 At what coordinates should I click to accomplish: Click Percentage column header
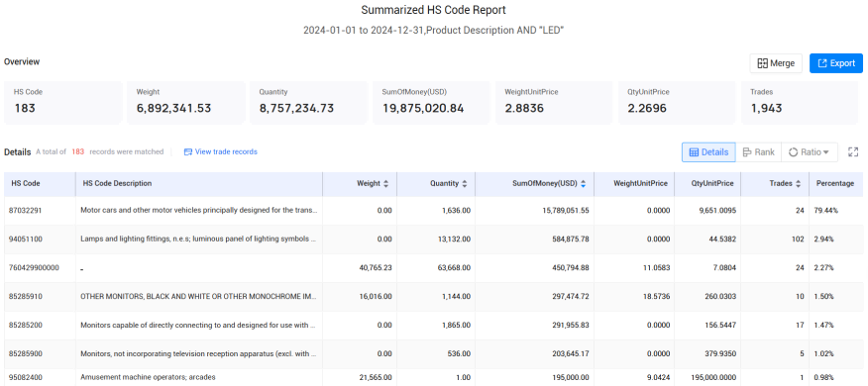[836, 184]
